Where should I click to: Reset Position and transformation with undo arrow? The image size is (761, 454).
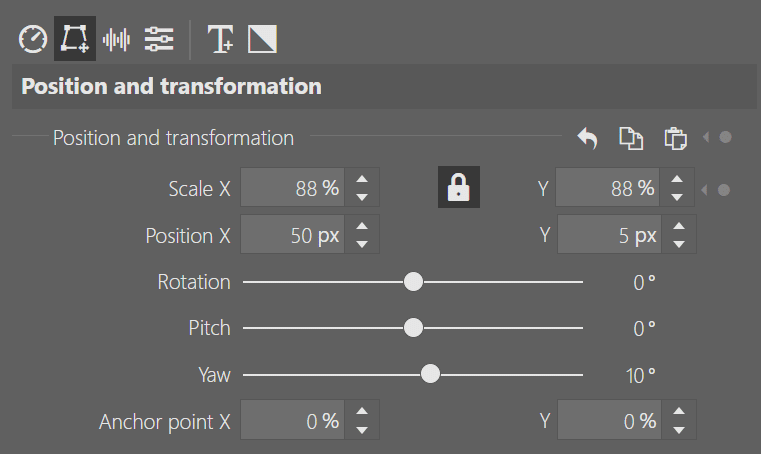click(x=588, y=138)
